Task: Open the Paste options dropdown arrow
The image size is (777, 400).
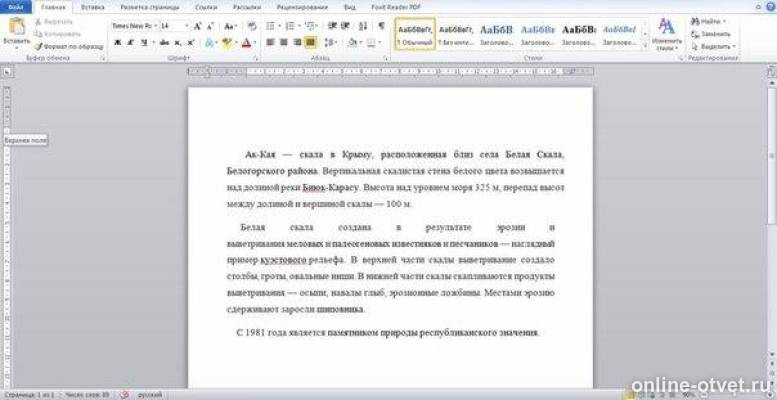Action: (x=16, y=48)
